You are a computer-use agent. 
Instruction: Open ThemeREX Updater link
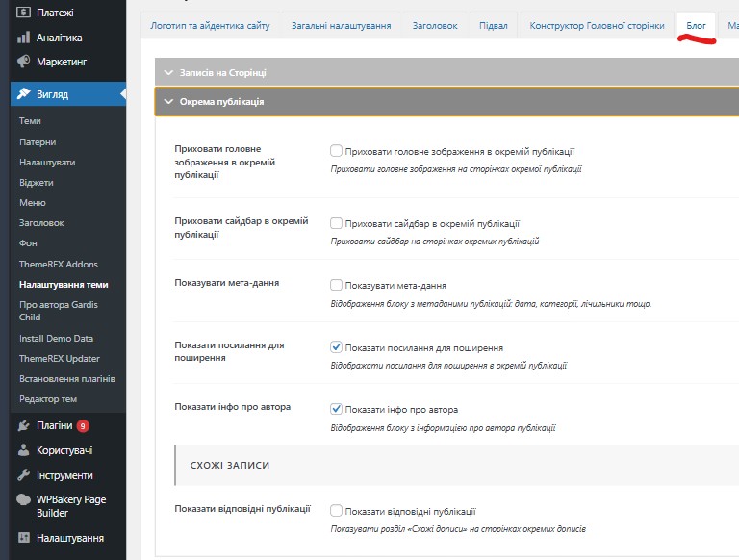click(60, 358)
